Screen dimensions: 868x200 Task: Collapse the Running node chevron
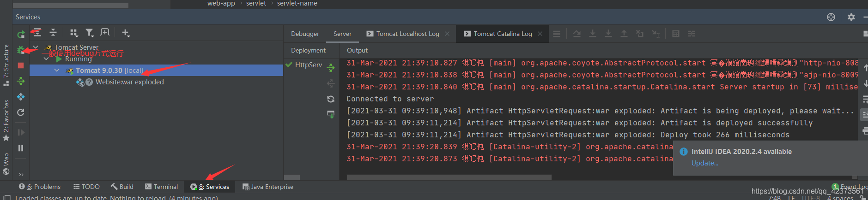click(46, 59)
